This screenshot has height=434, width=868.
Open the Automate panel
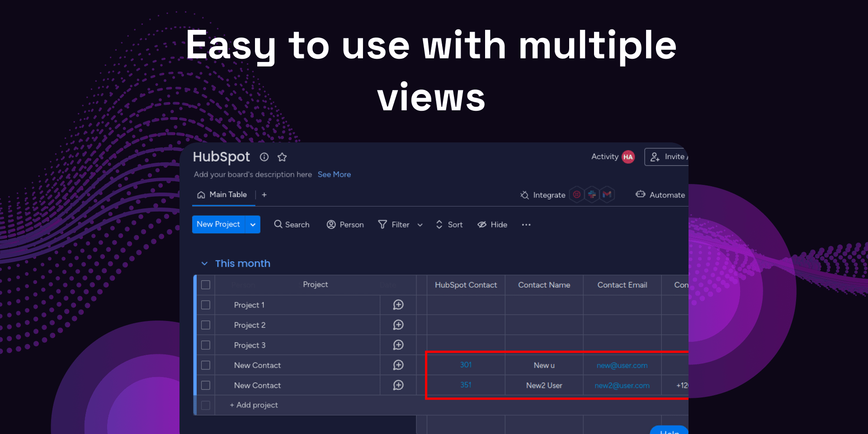click(x=660, y=195)
